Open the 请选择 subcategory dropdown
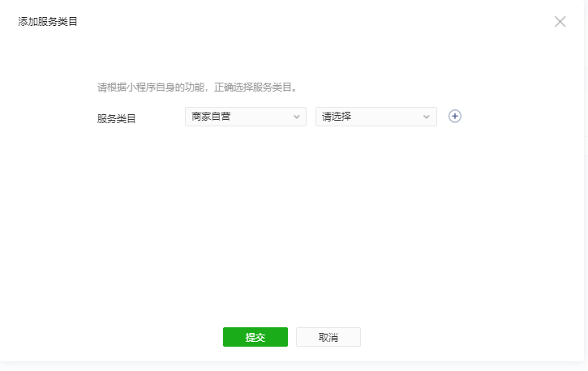 click(376, 117)
